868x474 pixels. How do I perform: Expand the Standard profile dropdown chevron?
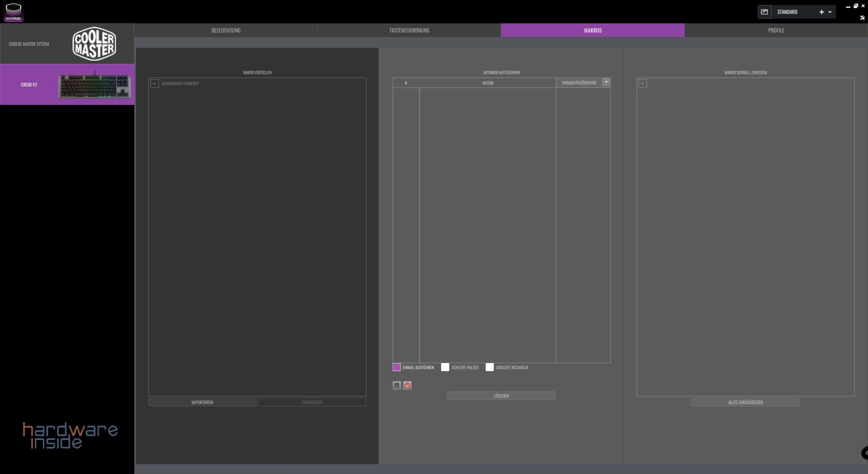tap(830, 12)
